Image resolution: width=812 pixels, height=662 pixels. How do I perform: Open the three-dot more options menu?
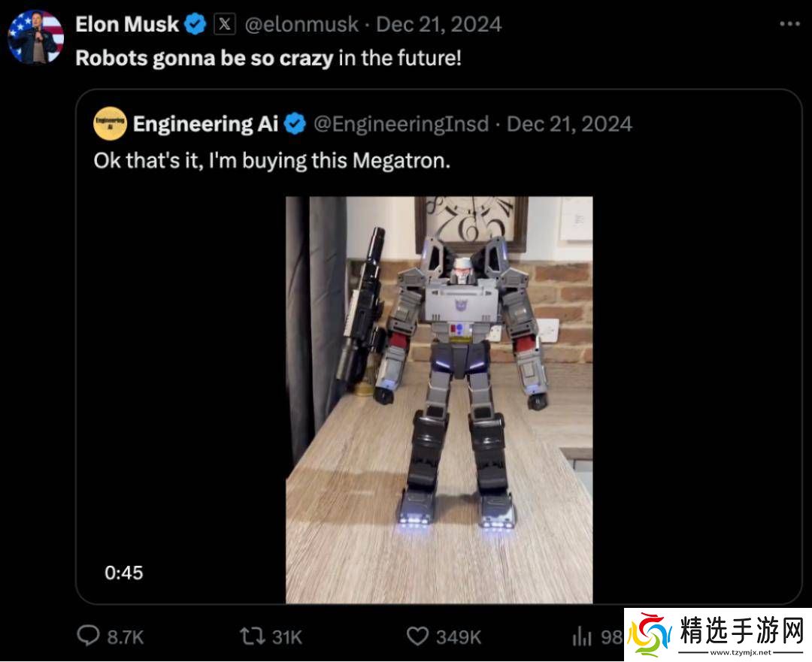789,24
